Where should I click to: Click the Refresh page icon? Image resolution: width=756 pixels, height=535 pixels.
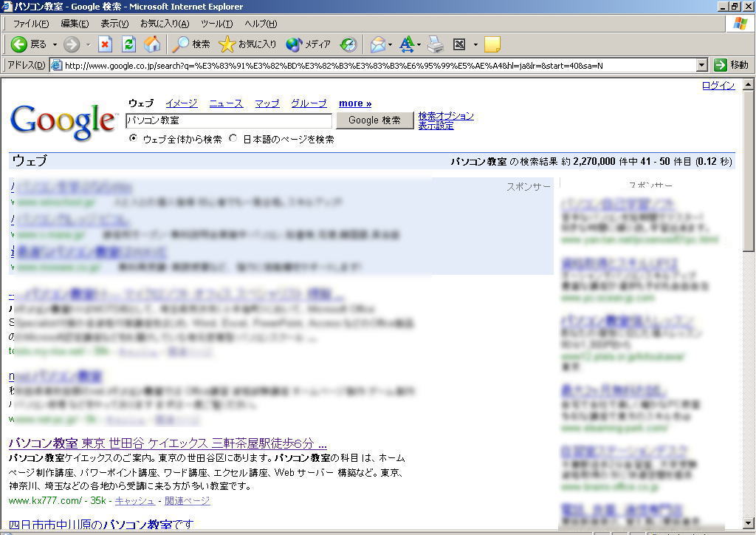[128, 44]
